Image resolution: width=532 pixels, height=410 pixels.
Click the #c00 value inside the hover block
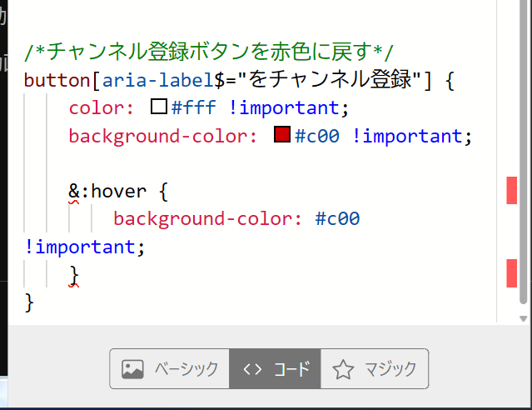click(x=337, y=219)
